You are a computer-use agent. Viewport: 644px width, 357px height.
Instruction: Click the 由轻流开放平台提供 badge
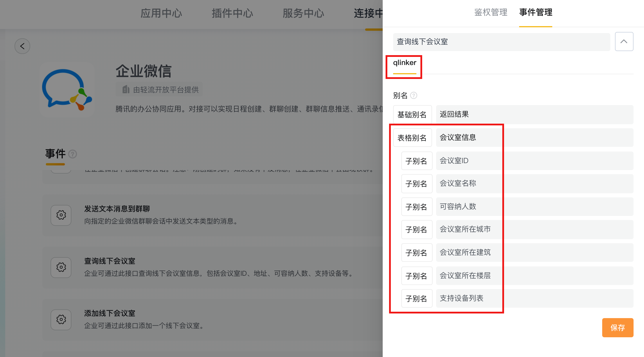tap(159, 89)
